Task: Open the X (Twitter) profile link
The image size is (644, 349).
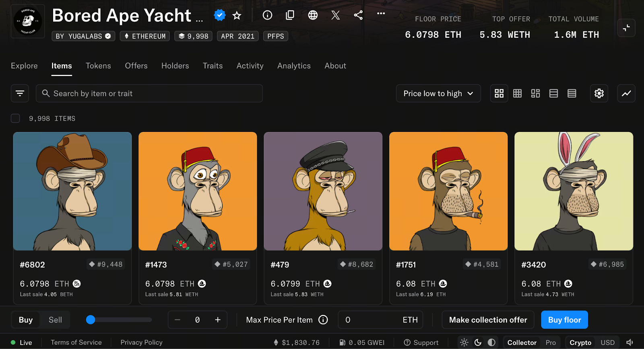Action: click(x=335, y=15)
